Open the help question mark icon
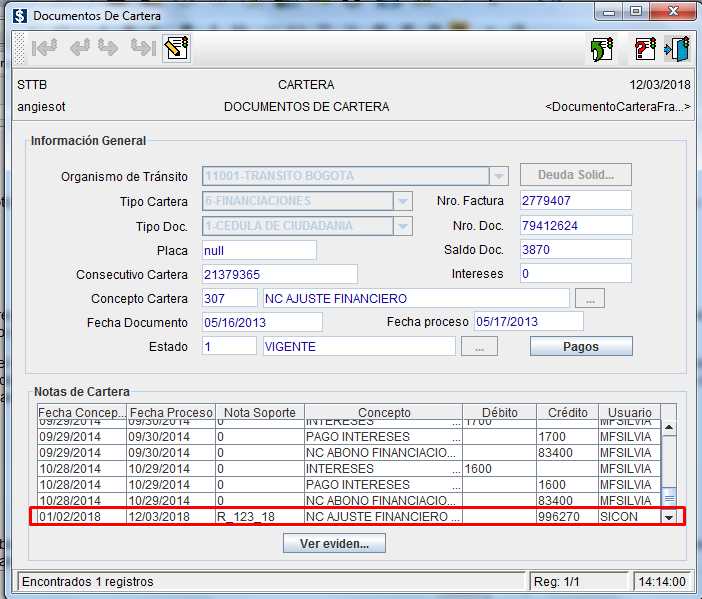The height and width of the screenshot is (599, 702). point(646,49)
